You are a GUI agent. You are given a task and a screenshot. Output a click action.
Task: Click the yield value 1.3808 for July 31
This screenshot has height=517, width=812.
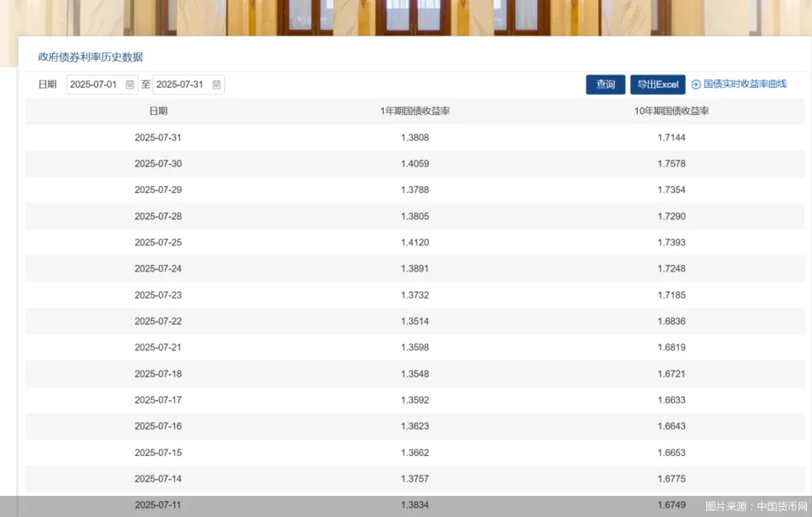415,137
